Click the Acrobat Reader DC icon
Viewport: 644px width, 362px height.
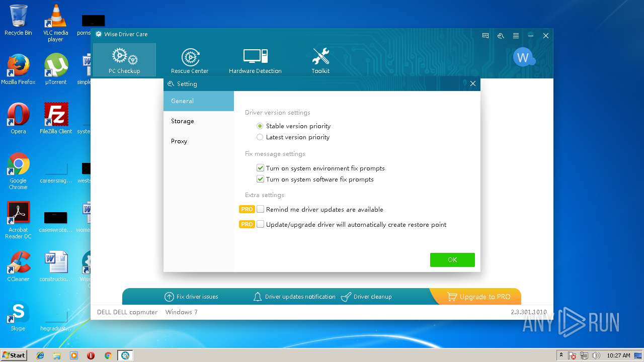pos(18,220)
